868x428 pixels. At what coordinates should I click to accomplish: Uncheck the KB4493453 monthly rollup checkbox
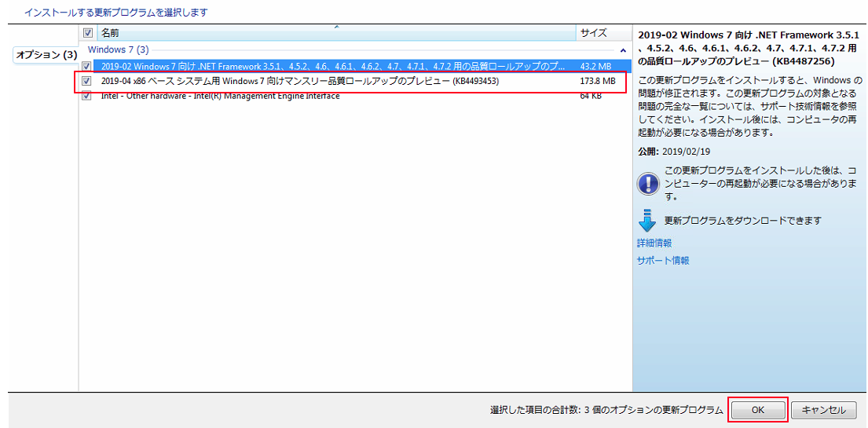[x=87, y=81]
